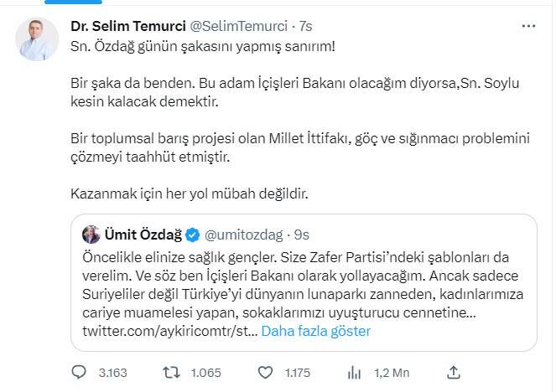This screenshot has width=556, height=392.
Task: Click the share upload icon
Action: click(454, 371)
